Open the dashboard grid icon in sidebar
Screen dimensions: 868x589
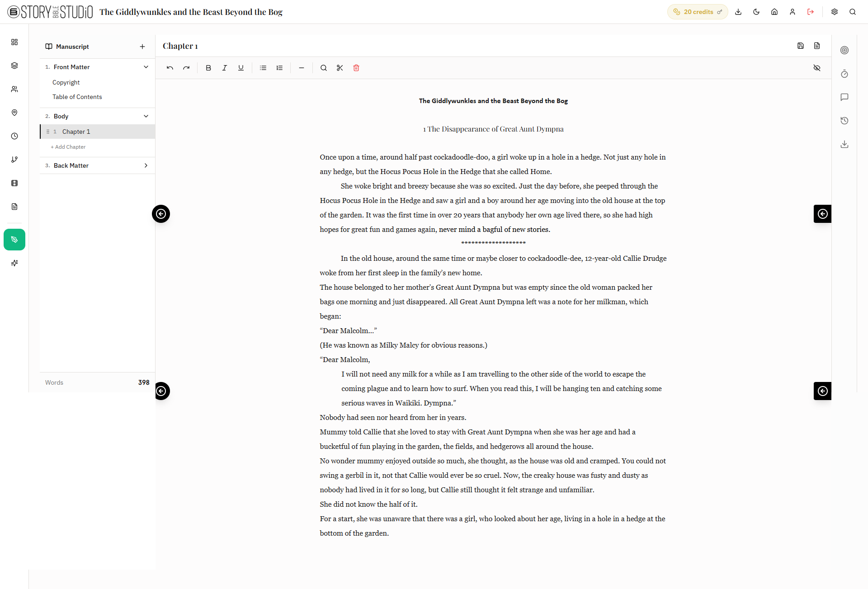[14, 42]
